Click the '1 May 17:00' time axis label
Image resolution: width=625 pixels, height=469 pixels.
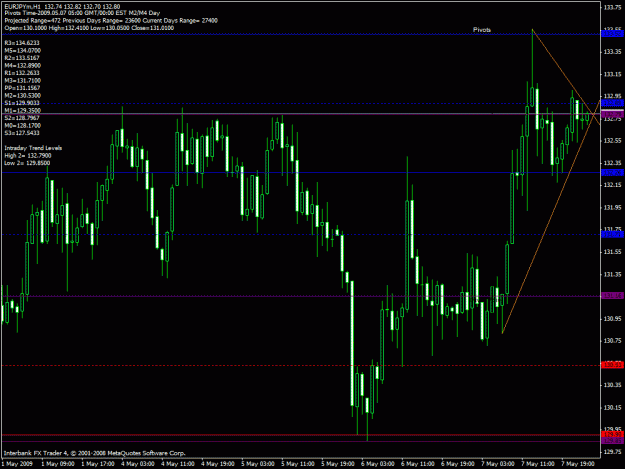click(98, 464)
